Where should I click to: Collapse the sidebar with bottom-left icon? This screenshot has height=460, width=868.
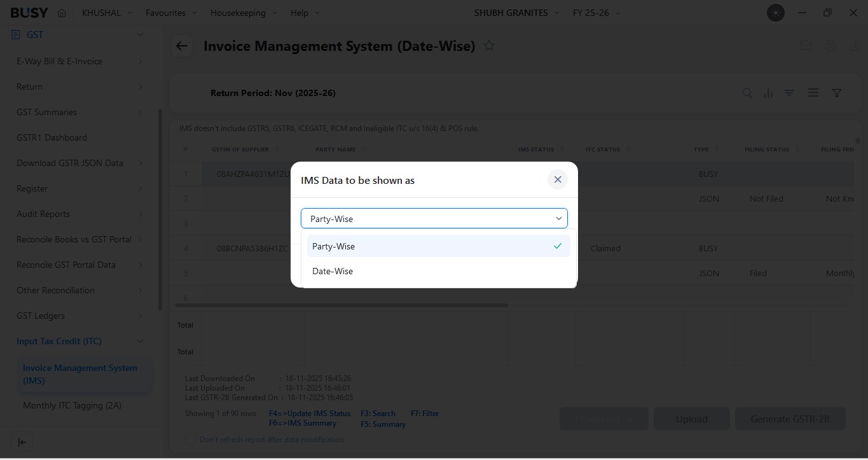pos(22,442)
